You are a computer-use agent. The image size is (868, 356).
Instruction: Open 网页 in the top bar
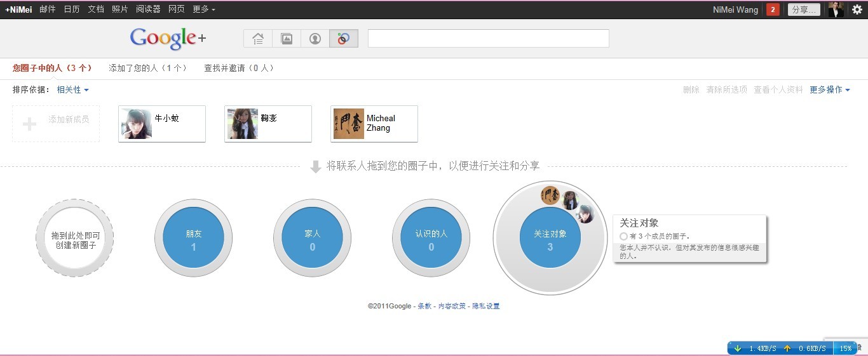pyautogui.click(x=177, y=10)
